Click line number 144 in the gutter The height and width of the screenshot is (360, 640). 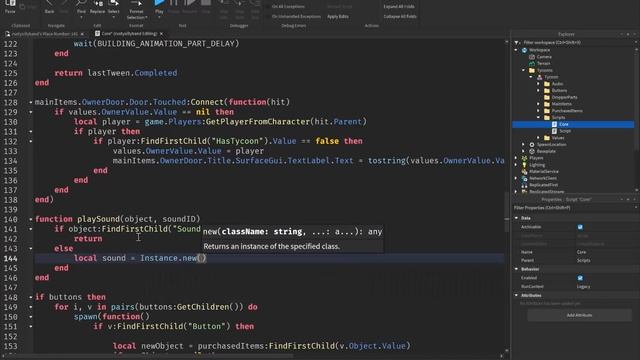pos(11,258)
